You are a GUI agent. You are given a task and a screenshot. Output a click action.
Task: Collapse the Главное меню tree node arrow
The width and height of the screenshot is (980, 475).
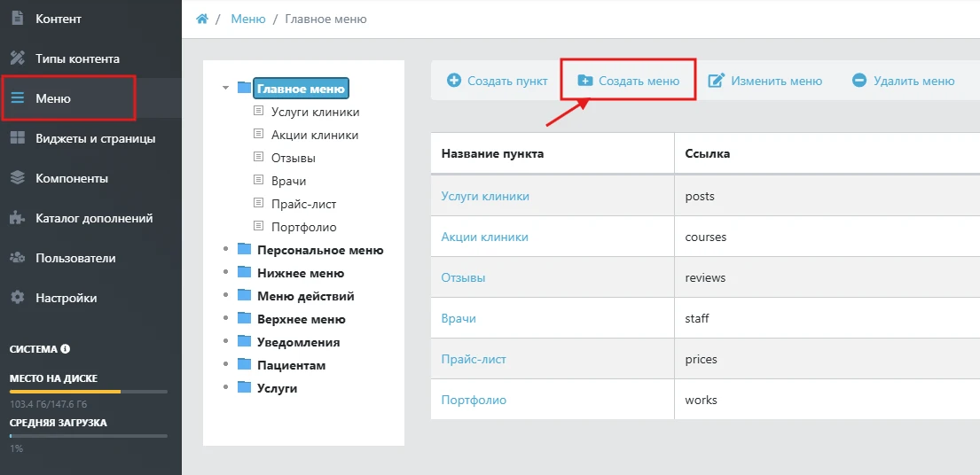pos(225,88)
